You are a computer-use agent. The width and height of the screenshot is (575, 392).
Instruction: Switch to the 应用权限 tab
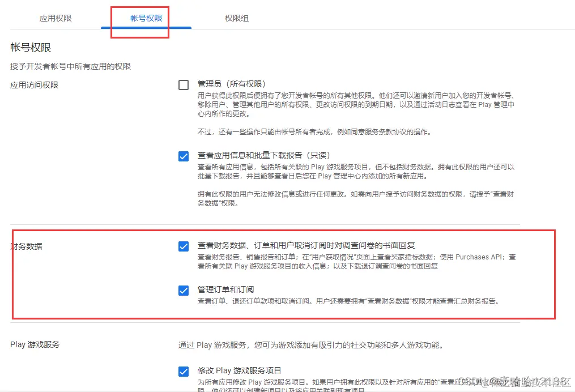tap(55, 18)
